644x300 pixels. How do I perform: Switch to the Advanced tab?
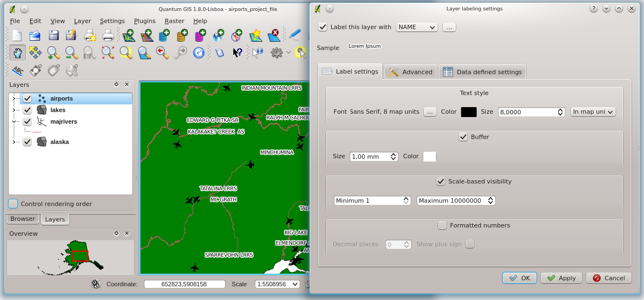pyautogui.click(x=410, y=72)
